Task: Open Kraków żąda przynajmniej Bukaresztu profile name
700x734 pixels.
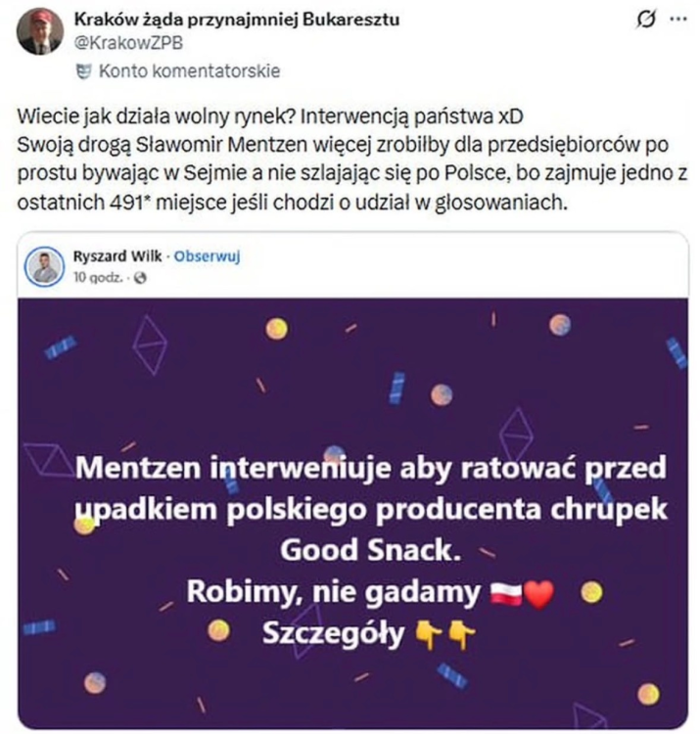Action: [238, 20]
